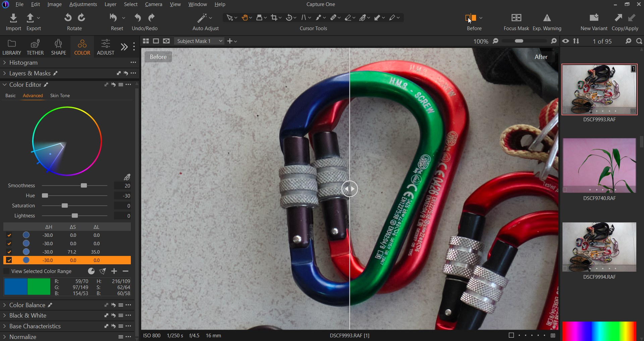Expand the Color Balance tool
Screen dimensions: 644x341
tap(5, 305)
